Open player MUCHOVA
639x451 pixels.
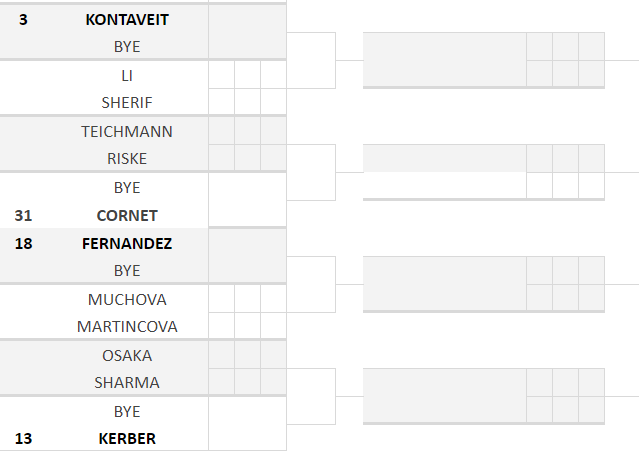[x=127, y=299]
